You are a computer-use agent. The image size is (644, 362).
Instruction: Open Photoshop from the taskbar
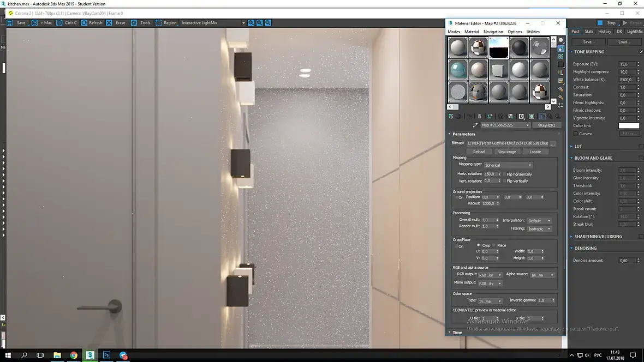coord(106,355)
